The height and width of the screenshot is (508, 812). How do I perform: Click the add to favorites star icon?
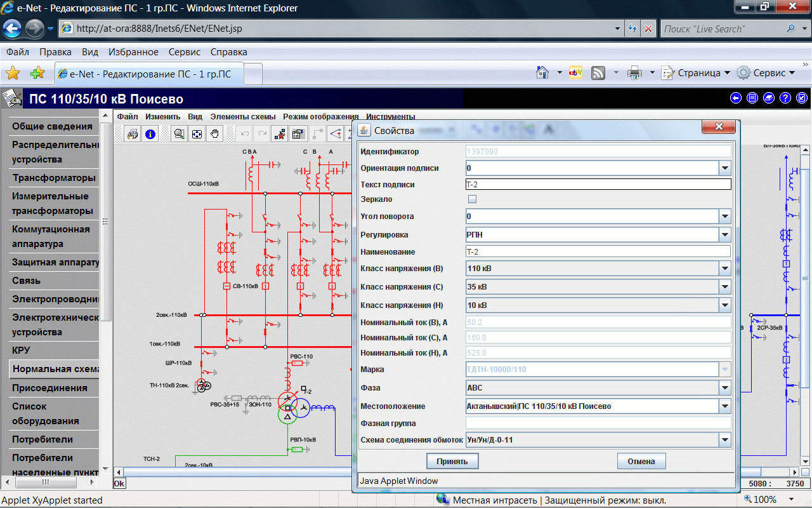[x=37, y=73]
